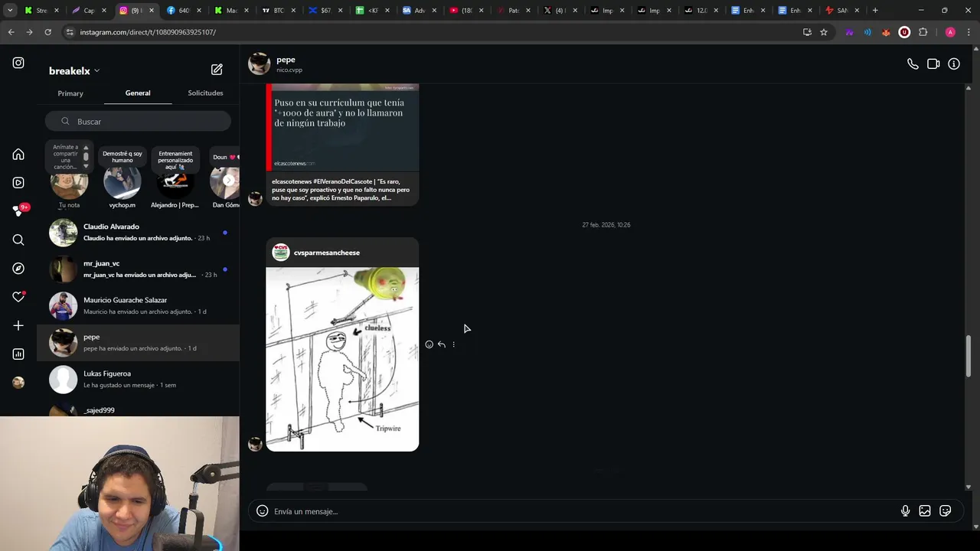The image size is (980, 551).
Task: React to cvsparmesancheese post with emoji icon
Action: [x=429, y=344]
